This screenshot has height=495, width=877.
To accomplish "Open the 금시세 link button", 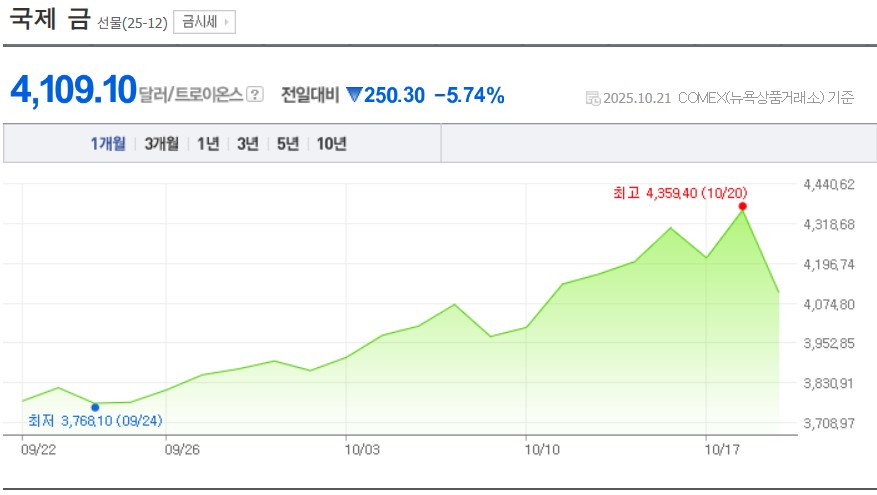I will [204, 22].
